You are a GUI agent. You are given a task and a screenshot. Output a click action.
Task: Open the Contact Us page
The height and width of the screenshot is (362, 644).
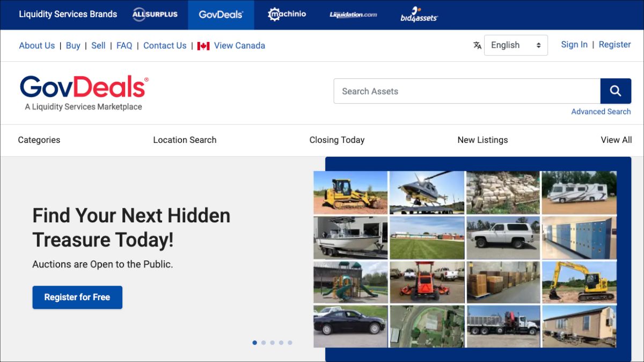click(x=165, y=46)
